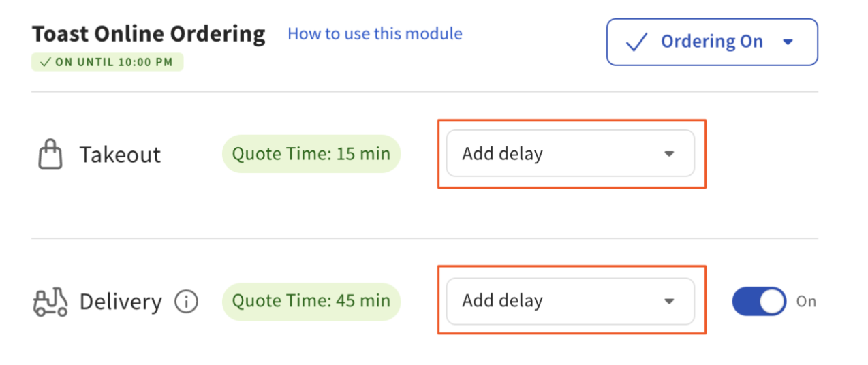Click the Takeout shopping bag icon
The image size is (868, 365).
pyautogui.click(x=49, y=155)
